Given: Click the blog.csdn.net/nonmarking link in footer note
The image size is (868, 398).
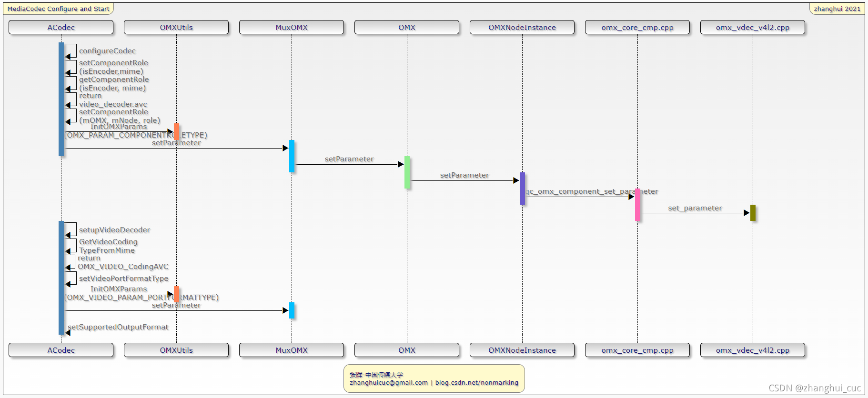Looking at the screenshot, I should [x=477, y=383].
